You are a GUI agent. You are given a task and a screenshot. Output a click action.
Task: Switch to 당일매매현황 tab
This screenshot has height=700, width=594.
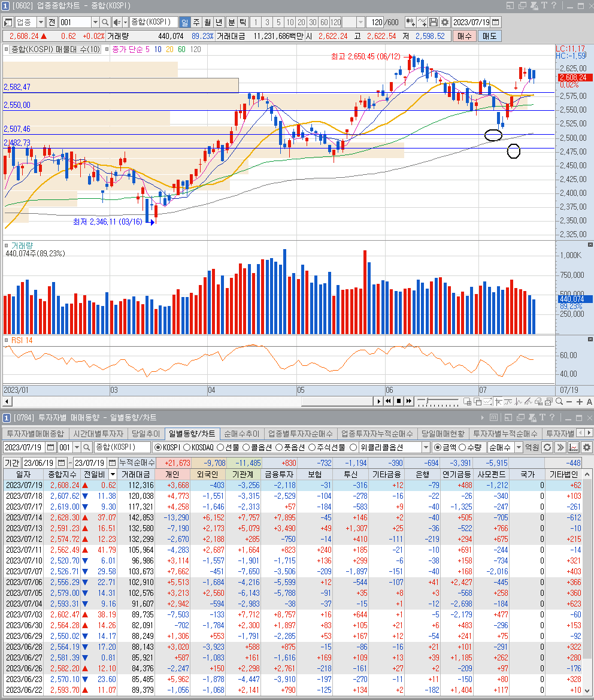pyautogui.click(x=443, y=434)
